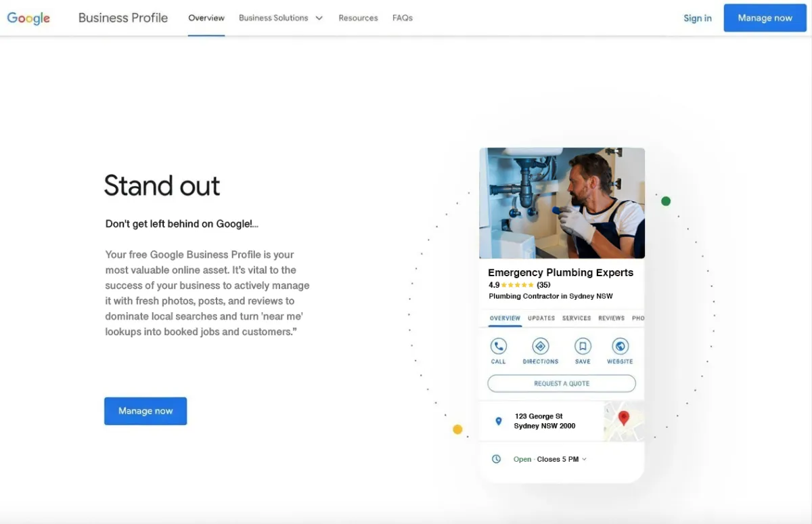Click Sign in link
The width and height of the screenshot is (812, 524).
point(698,18)
